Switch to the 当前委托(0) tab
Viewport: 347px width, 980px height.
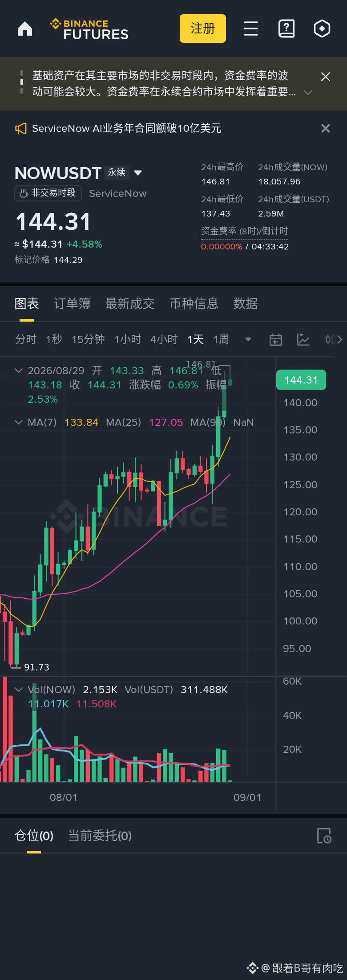point(100,836)
